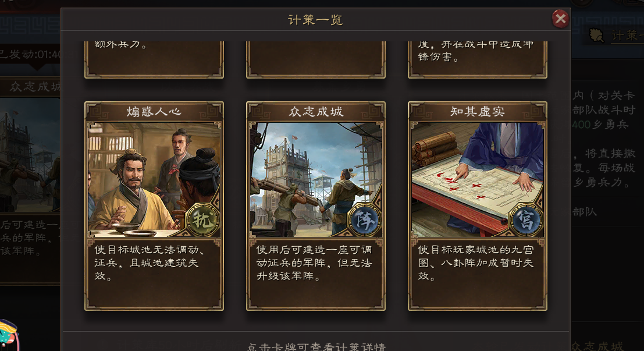Close the 计策一览 dialog

point(560,19)
